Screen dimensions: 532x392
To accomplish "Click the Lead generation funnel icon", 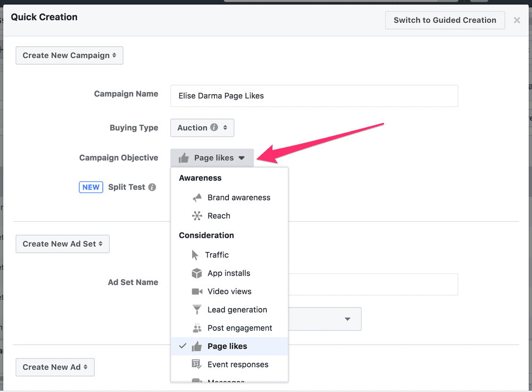I will [x=197, y=310].
